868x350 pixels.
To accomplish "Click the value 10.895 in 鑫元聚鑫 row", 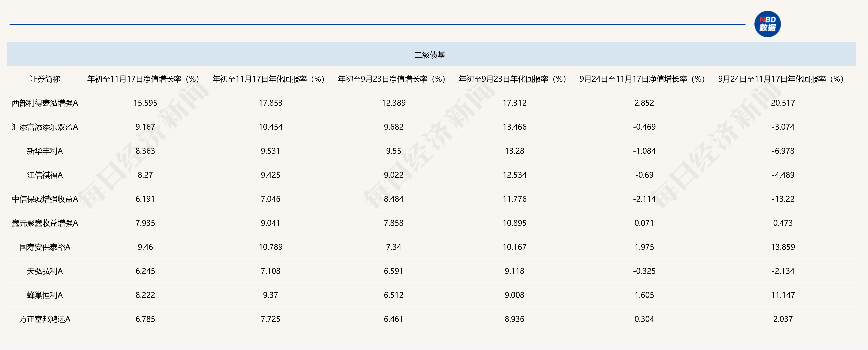I will pyautogui.click(x=515, y=223).
